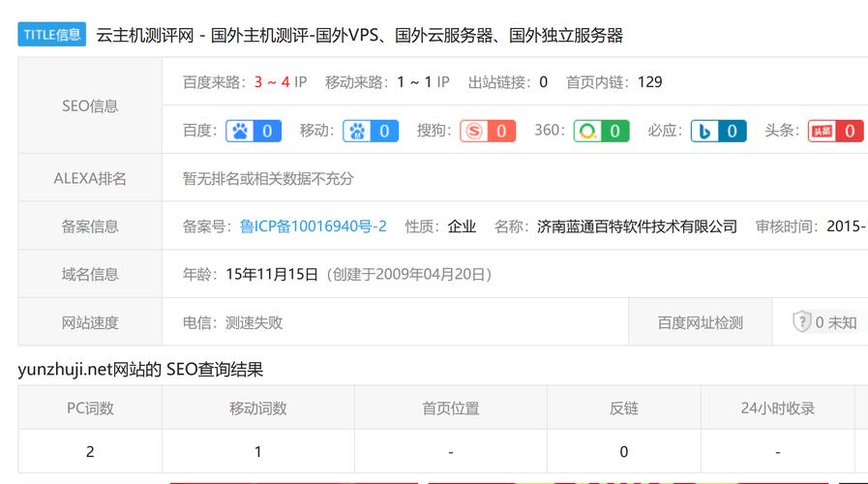Click creation date 创建于2009年04月20日
This screenshot has height=484, width=868.
pyautogui.click(x=409, y=274)
